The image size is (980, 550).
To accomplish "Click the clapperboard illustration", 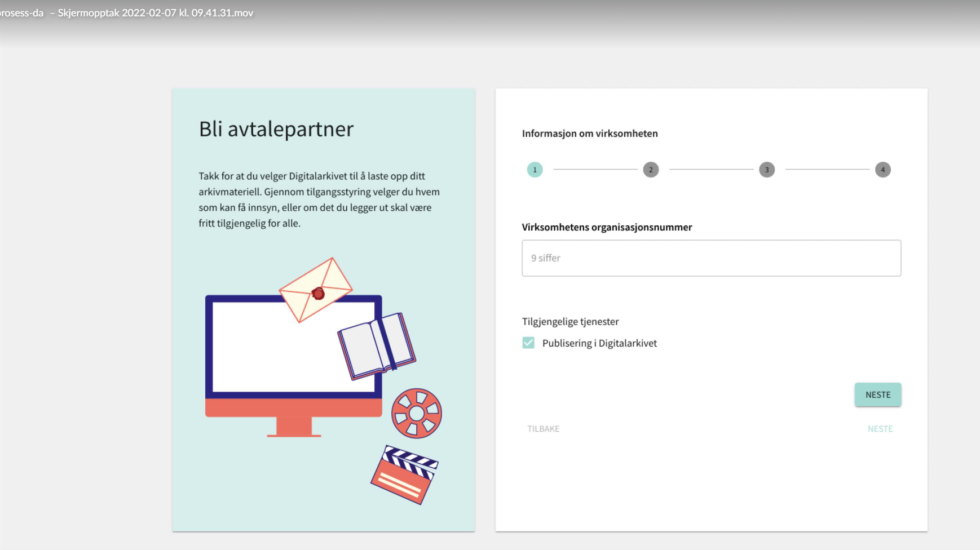I will pos(404,474).
